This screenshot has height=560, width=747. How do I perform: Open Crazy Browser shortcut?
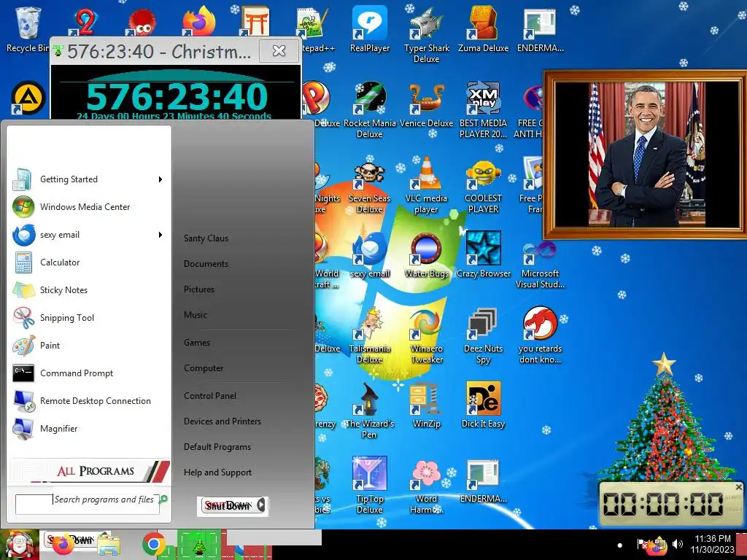[483, 255]
